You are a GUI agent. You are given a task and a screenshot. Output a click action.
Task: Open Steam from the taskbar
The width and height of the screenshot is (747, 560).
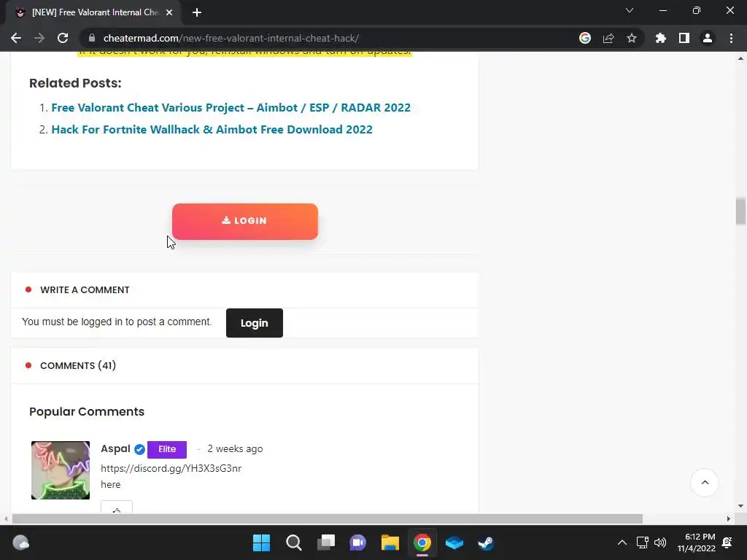486,542
